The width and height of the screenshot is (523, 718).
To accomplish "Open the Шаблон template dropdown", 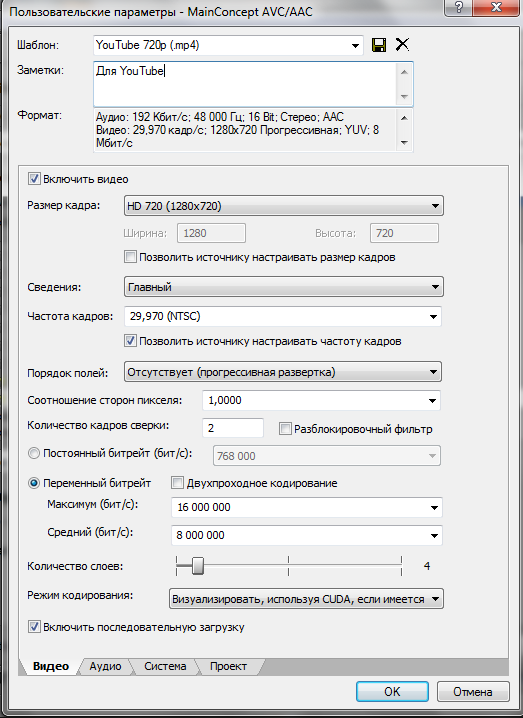I will click(x=228, y=45).
